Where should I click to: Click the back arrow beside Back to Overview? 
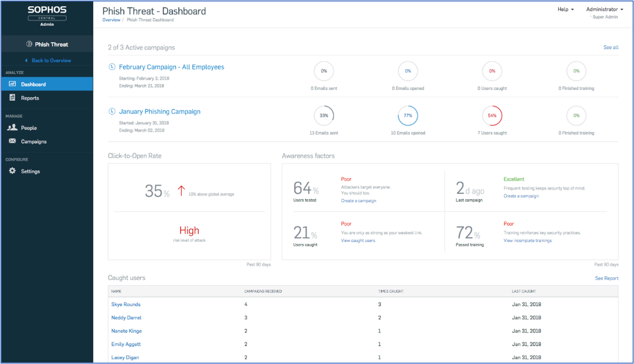click(26, 61)
